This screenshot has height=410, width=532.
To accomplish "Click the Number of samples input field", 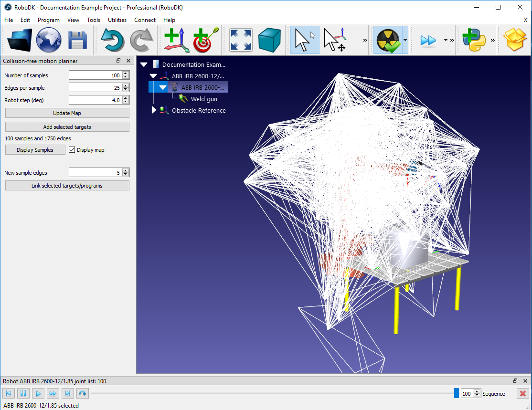I will coord(95,75).
